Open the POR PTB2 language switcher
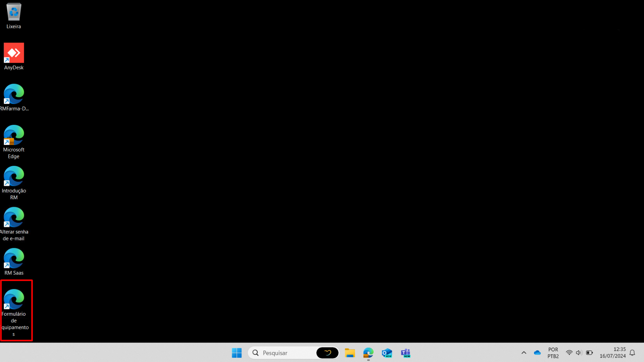The height and width of the screenshot is (362, 644). (x=553, y=353)
